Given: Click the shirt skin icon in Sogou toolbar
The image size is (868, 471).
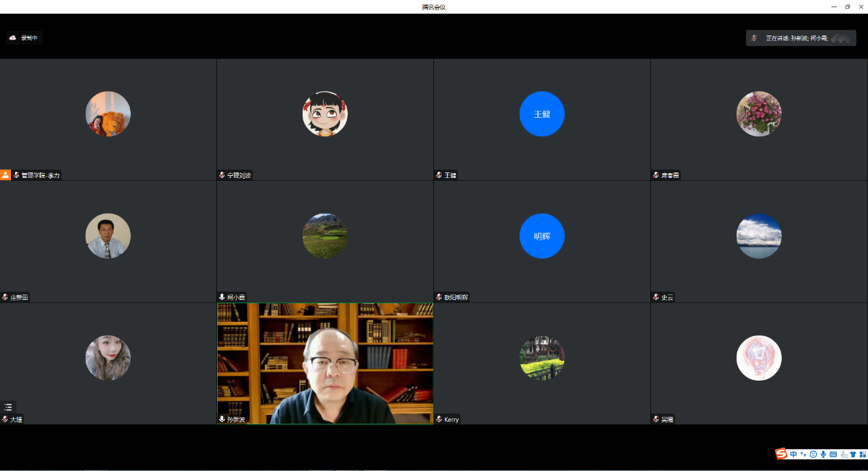Looking at the screenshot, I should pos(853,454).
